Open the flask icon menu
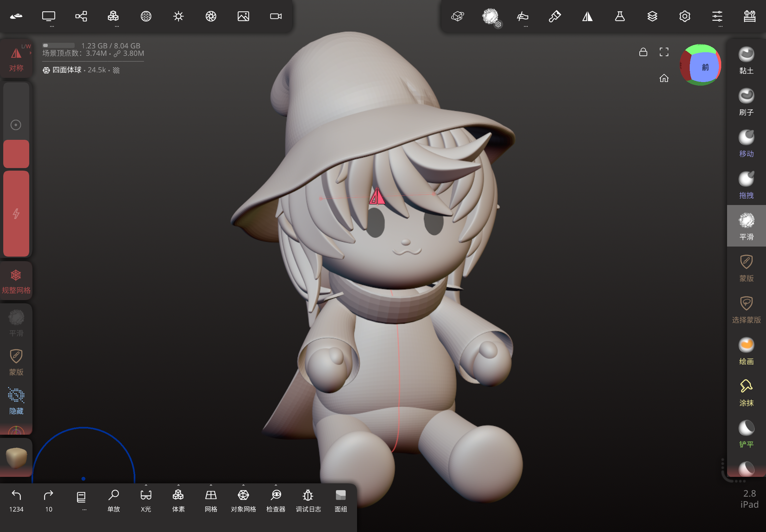Screen dimensions: 766x532 620,16
